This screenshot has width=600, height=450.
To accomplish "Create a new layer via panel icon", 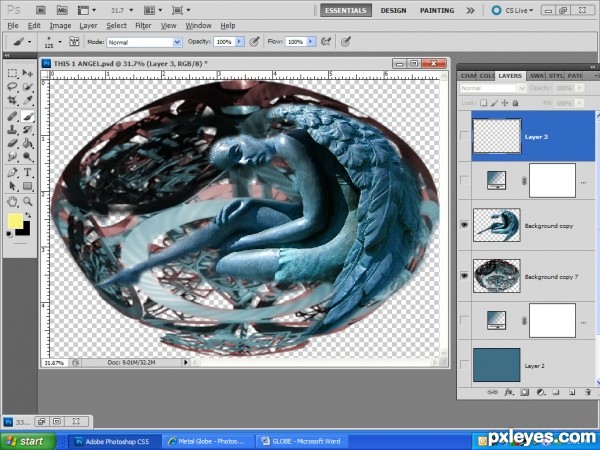I will (x=572, y=392).
